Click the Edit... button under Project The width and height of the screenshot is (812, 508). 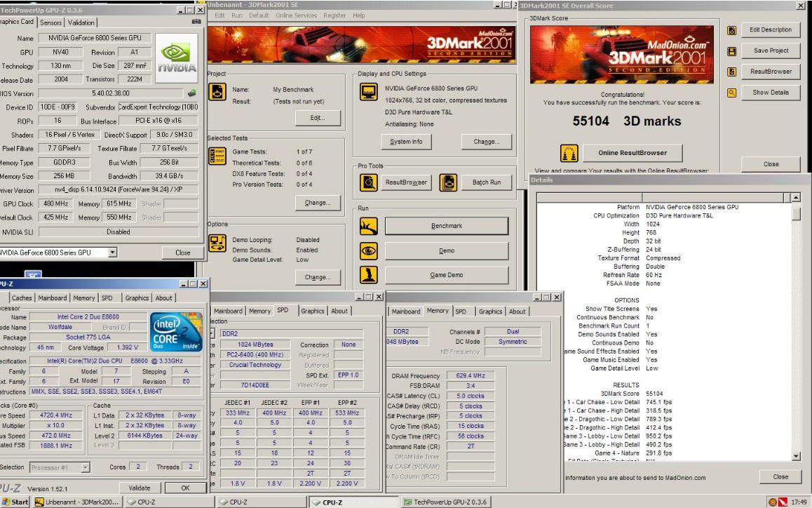point(318,118)
